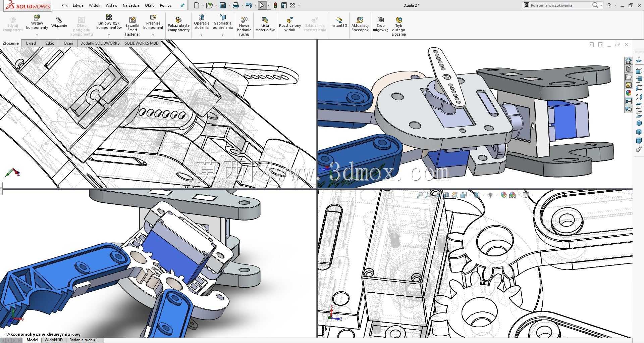The width and height of the screenshot is (644, 343).
Task: Switch to Widoki 3D bottom tab
Action: (x=54, y=340)
